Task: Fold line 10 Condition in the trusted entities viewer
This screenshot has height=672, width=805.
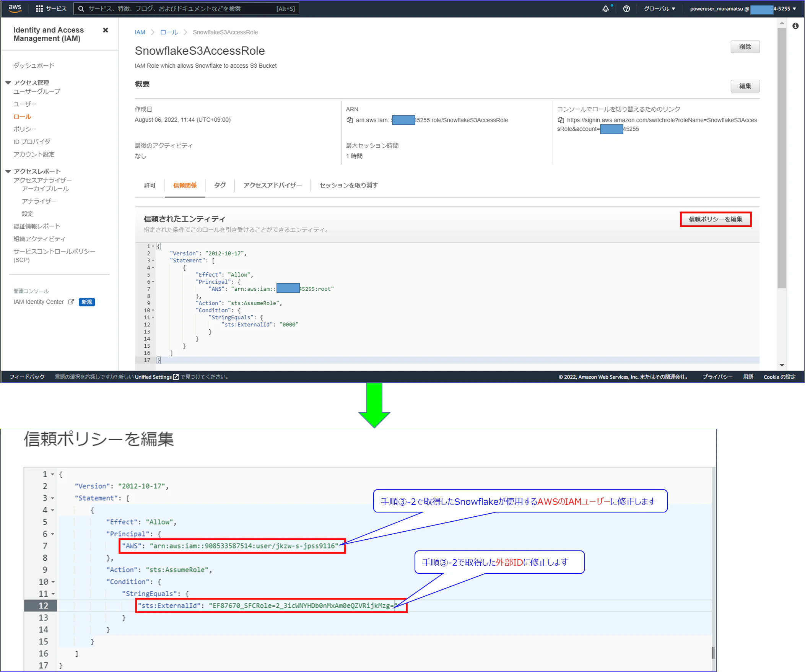Action: coord(153,311)
